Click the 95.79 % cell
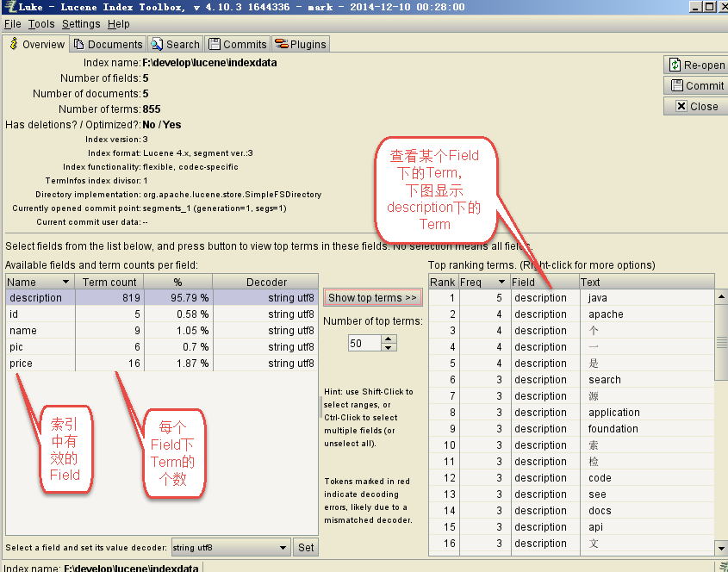 [178, 297]
